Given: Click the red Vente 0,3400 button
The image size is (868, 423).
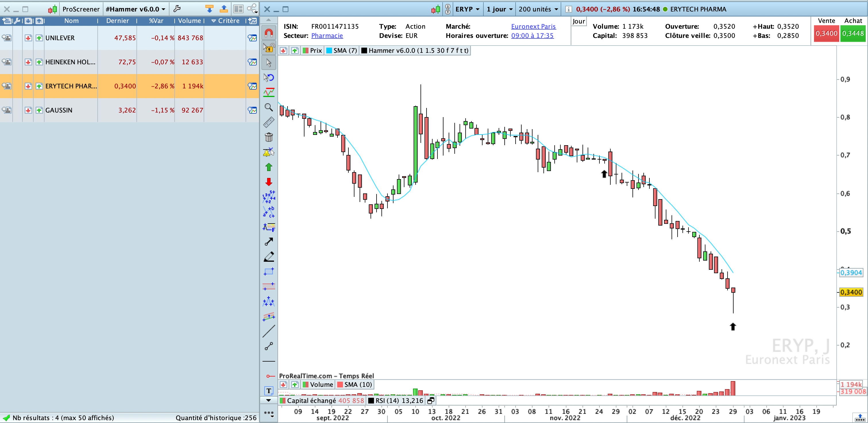Looking at the screenshot, I should (826, 34).
